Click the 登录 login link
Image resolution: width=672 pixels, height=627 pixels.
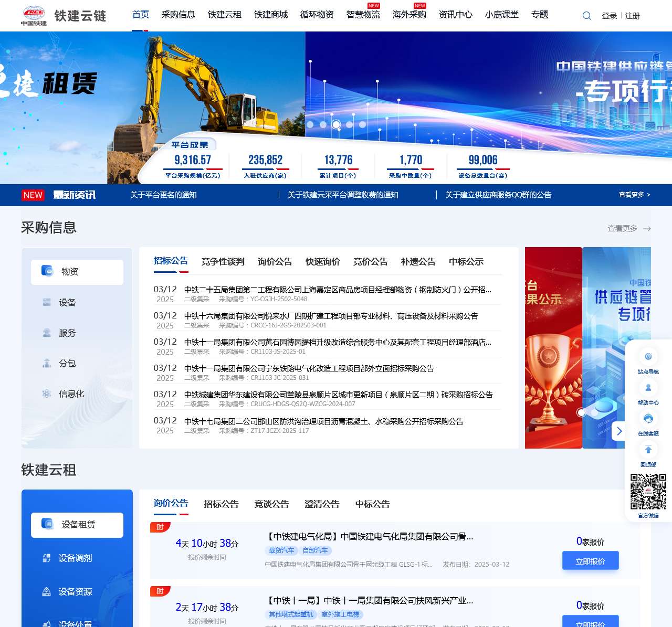[610, 16]
